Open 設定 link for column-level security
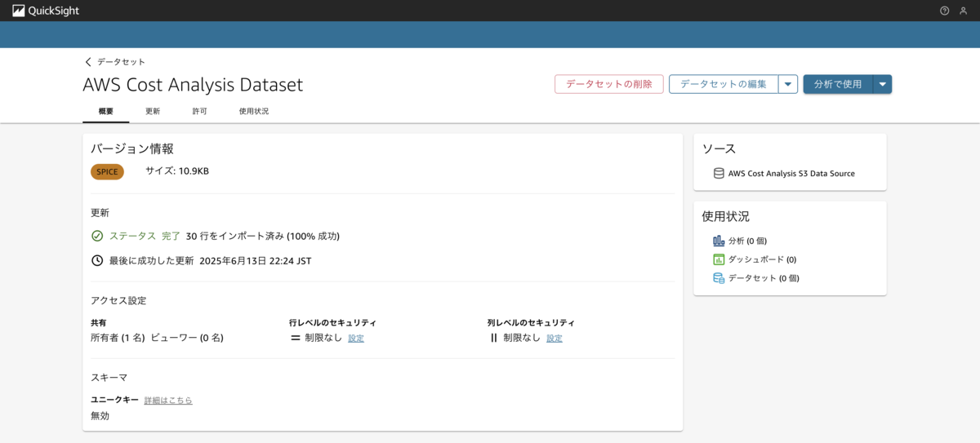The width and height of the screenshot is (980, 443). coord(555,338)
